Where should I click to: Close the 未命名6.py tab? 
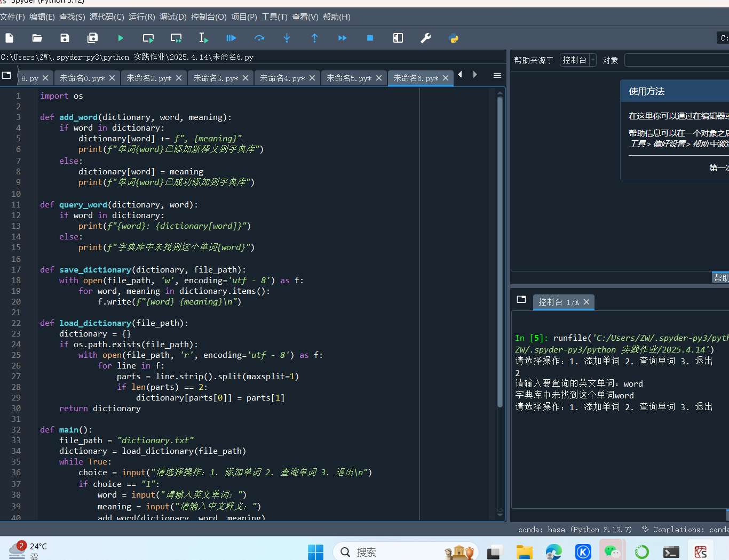point(446,78)
